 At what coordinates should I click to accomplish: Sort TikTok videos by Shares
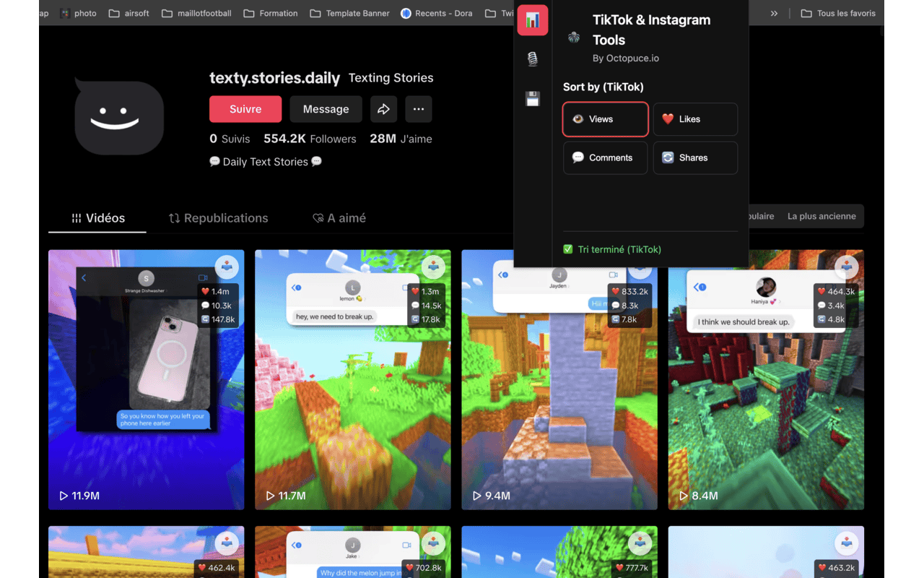point(695,158)
